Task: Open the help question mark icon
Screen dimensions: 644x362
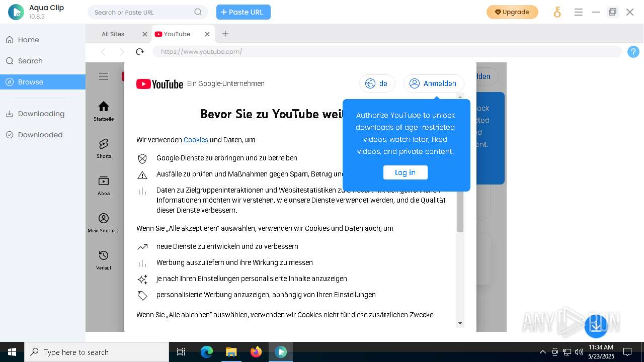Action: pos(633,51)
